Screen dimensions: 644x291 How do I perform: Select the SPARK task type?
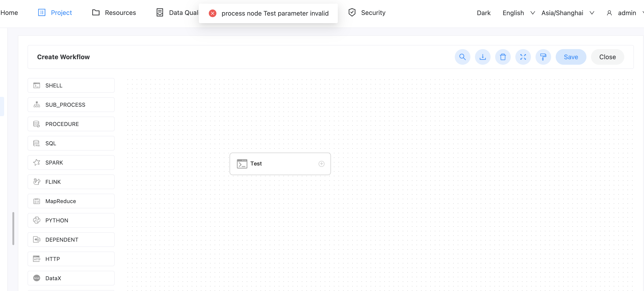point(71,162)
